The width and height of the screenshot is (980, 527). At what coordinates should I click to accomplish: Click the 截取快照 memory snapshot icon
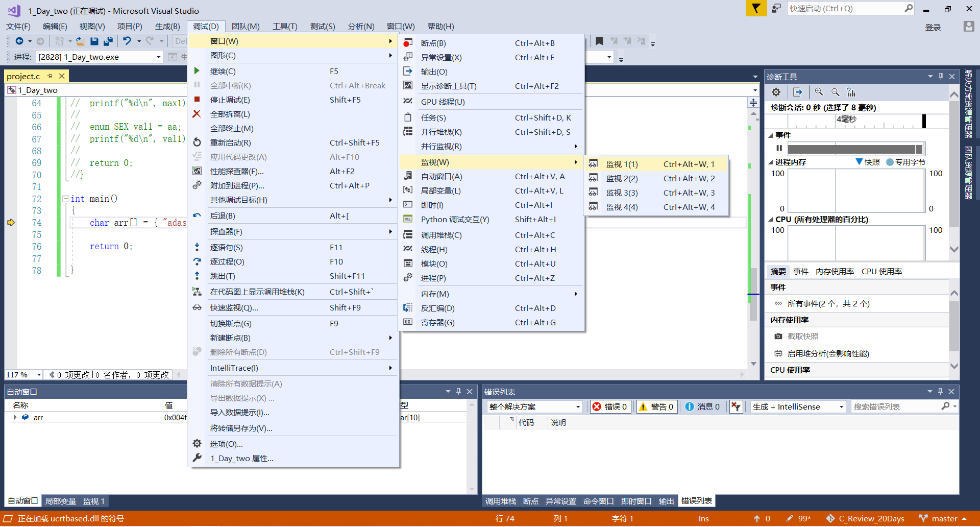pyautogui.click(x=778, y=336)
